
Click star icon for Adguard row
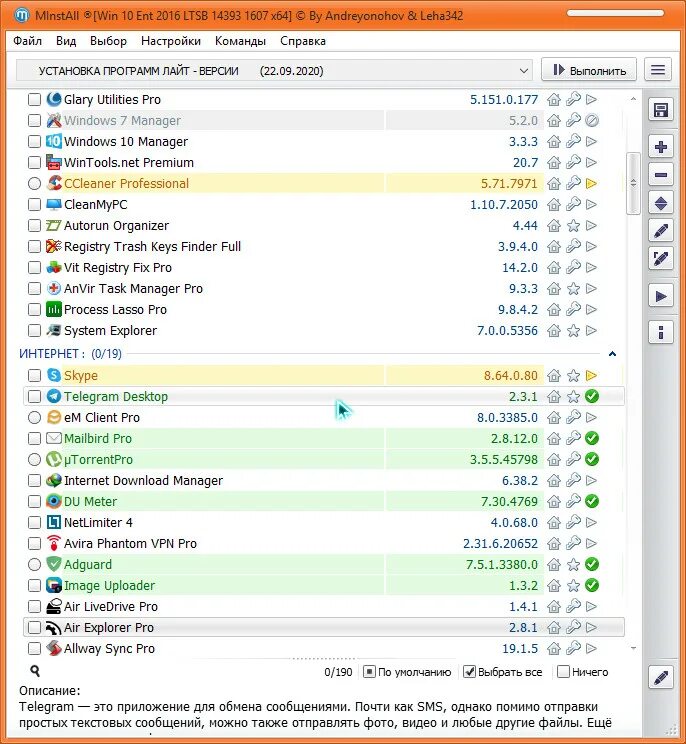[573, 565]
